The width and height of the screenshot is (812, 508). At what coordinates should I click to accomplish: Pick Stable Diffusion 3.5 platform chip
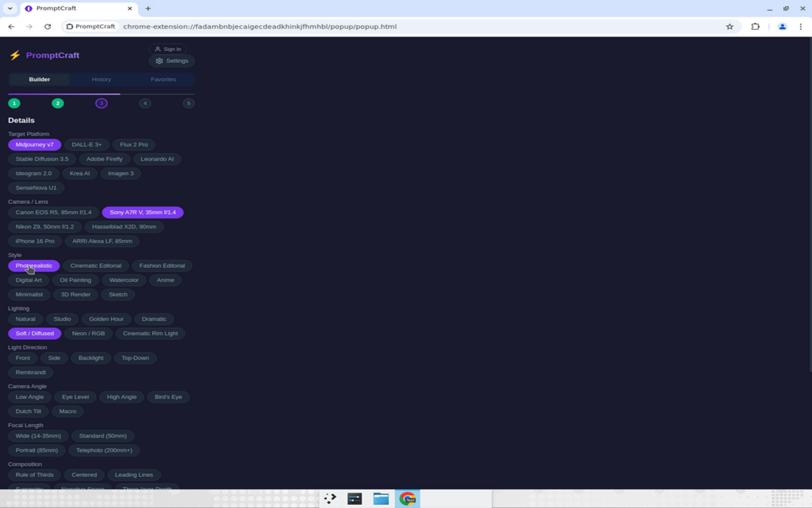coord(42,159)
